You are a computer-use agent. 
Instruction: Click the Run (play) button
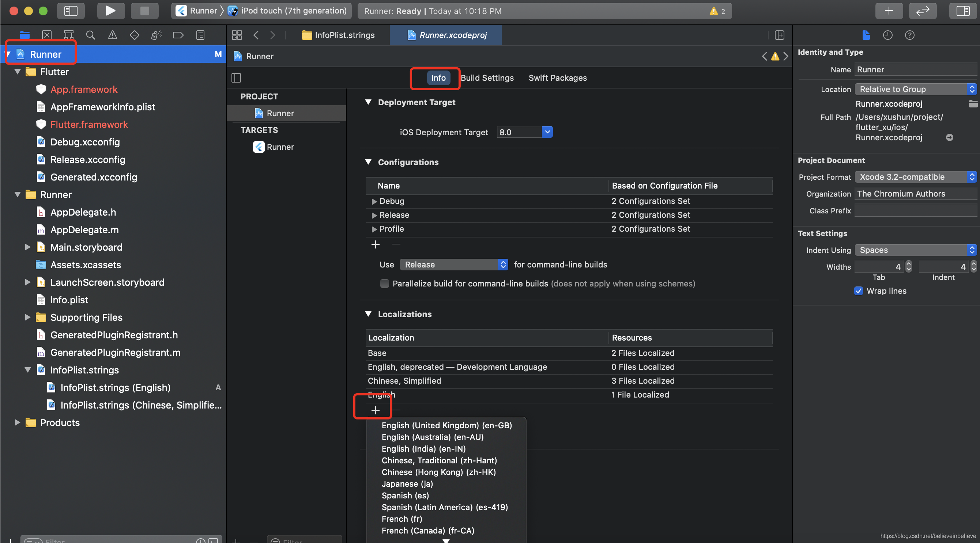pyautogui.click(x=110, y=11)
